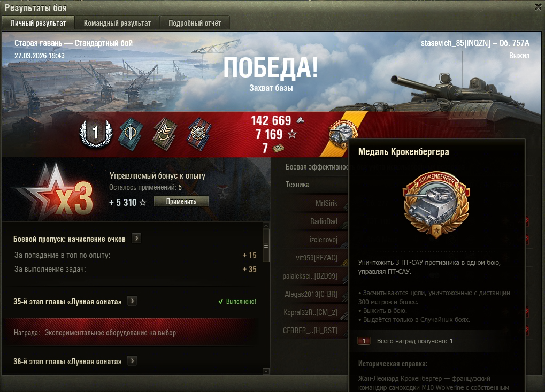The width and height of the screenshot is (545, 392).
Task: Click scroll-down arrow at list bottom
Action: 266,372
